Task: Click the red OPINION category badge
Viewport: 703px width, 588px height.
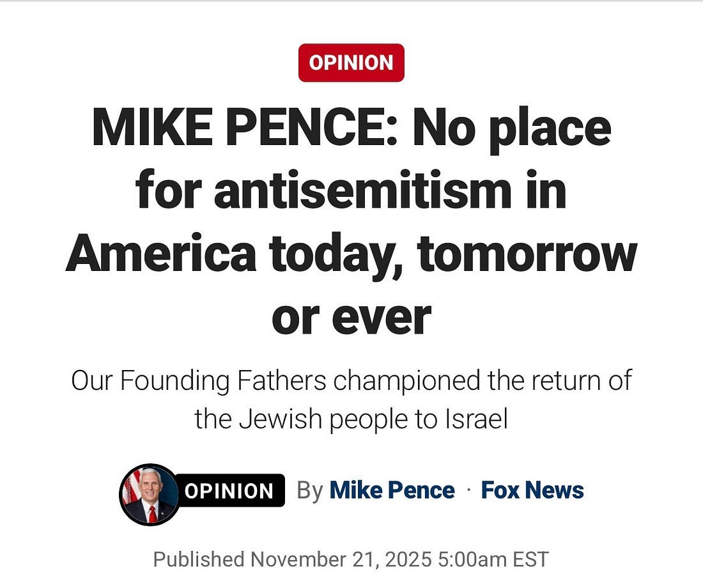Action: pos(351,63)
